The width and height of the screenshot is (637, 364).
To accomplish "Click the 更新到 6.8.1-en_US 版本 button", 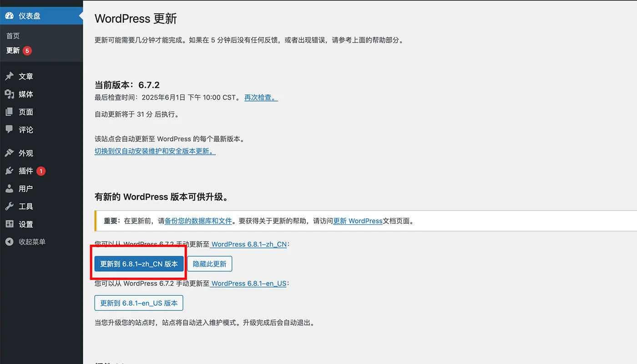I will click(138, 303).
